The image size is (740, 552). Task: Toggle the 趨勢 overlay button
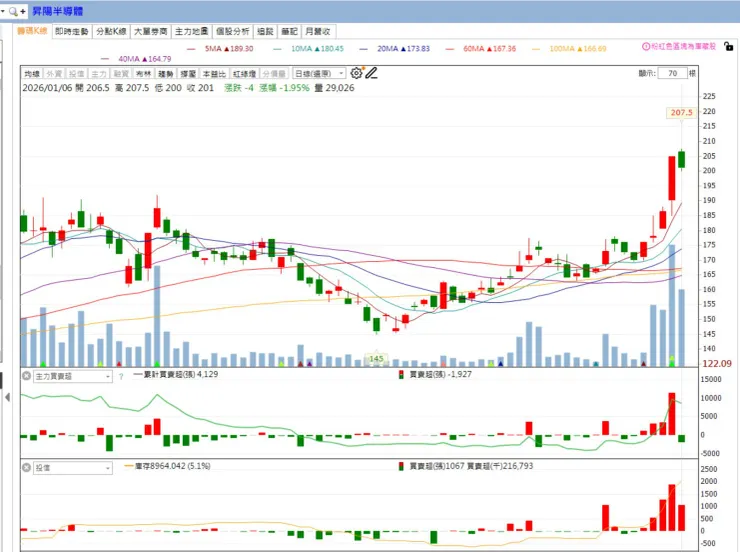[x=166, y=74]
